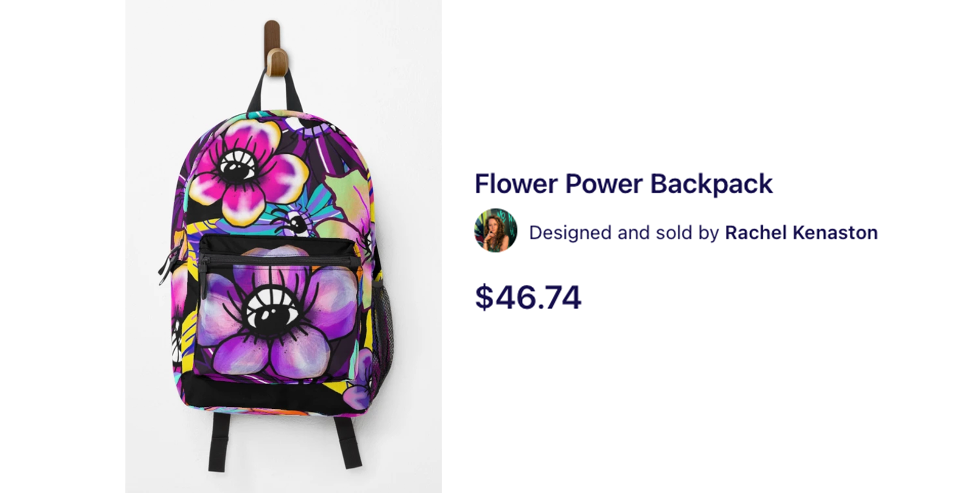
Task: Click the Rachel Kenaston seller name link
Action: tap(801, 233)
